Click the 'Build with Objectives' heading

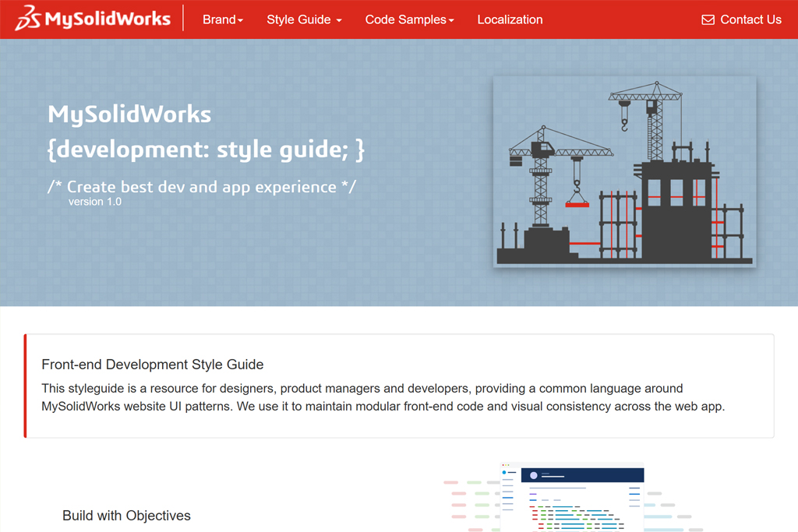(x=126, y=515)
